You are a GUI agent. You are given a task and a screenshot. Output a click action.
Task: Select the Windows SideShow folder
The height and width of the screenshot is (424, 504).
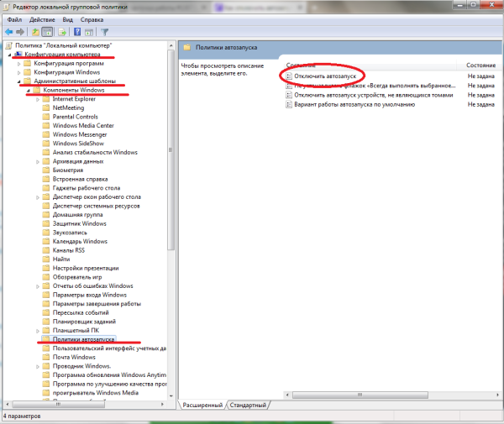(x=78, y=144)
